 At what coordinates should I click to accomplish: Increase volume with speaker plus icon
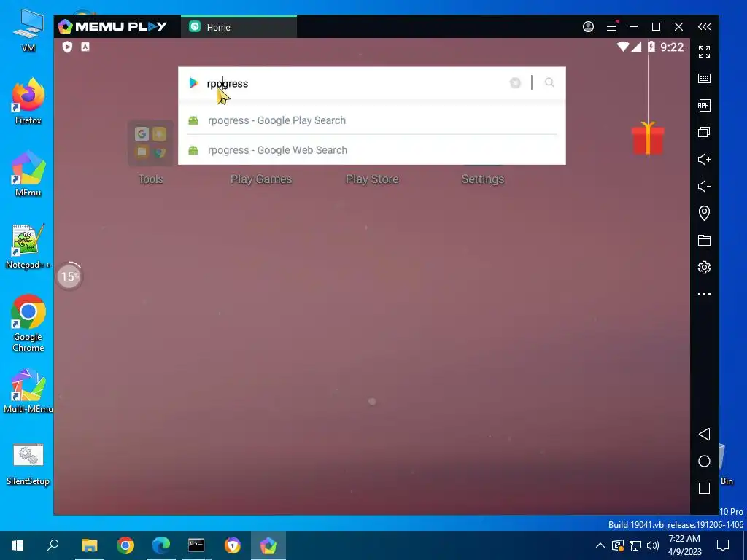tap(704, 159)
